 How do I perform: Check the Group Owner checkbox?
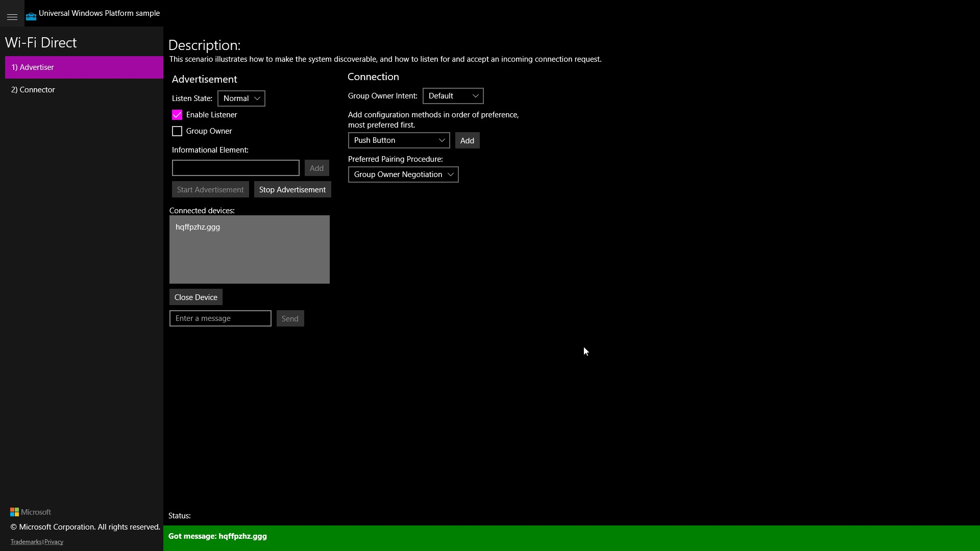[177, 131]
